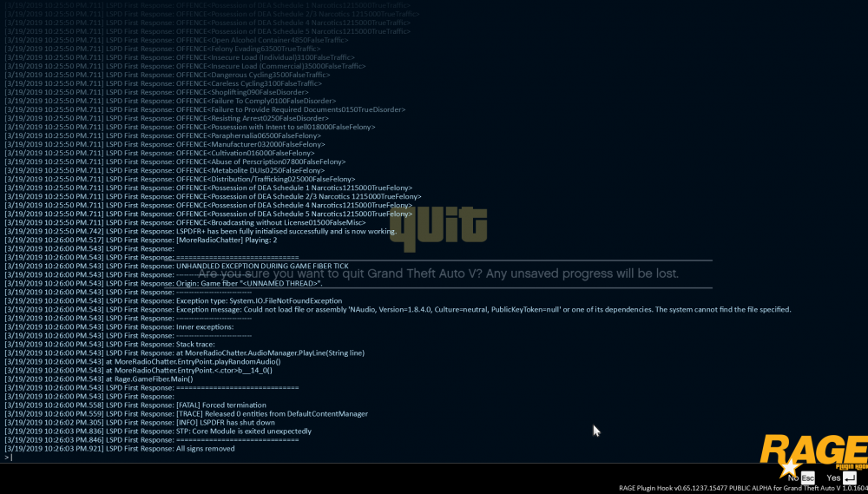The height and width of the screenshot is (494, 868).
Task: Select 'Broadcasting without License' offence line
Action: tap(185, 222)
